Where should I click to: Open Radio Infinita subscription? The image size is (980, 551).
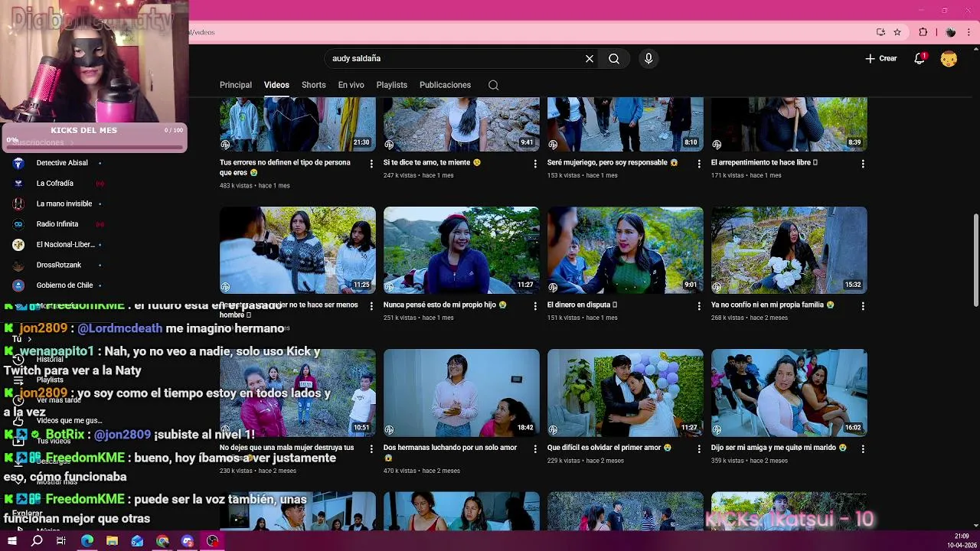click(57, 224)
